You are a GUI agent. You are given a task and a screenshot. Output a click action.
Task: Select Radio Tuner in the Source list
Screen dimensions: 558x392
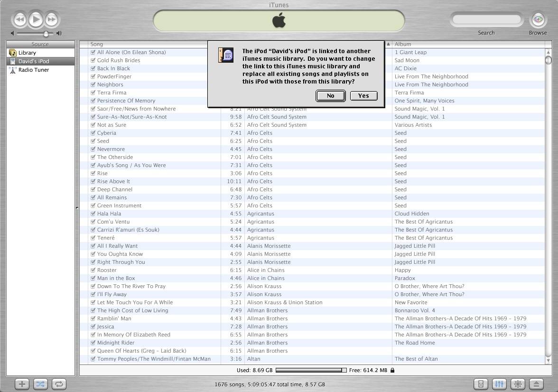33,70
